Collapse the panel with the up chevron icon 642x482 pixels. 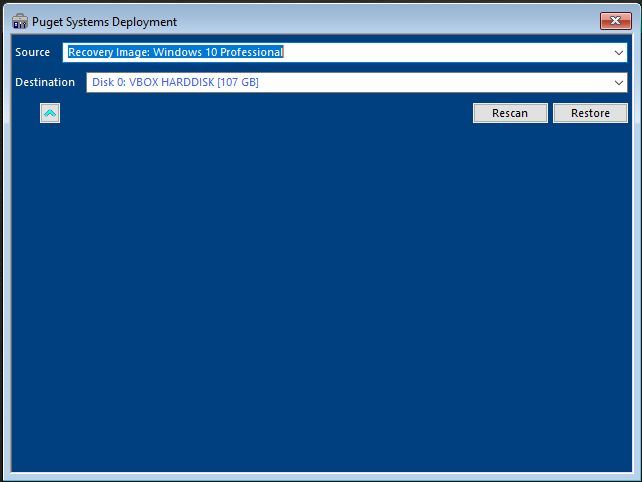tap(50, 113)
